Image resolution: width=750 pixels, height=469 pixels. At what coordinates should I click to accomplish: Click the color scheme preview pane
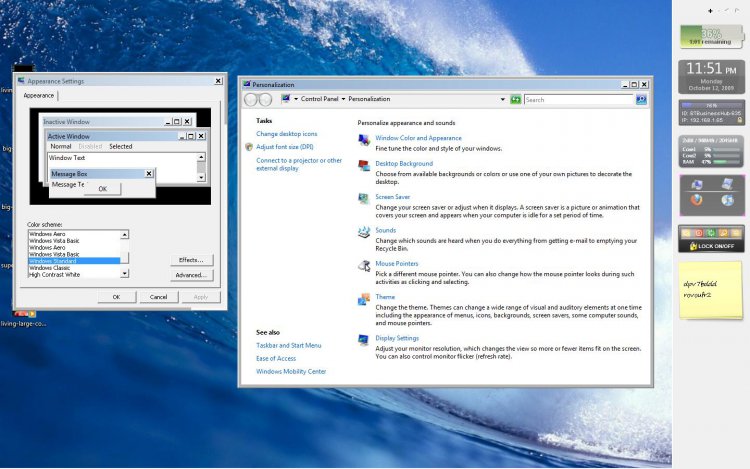tap(120, 156)
